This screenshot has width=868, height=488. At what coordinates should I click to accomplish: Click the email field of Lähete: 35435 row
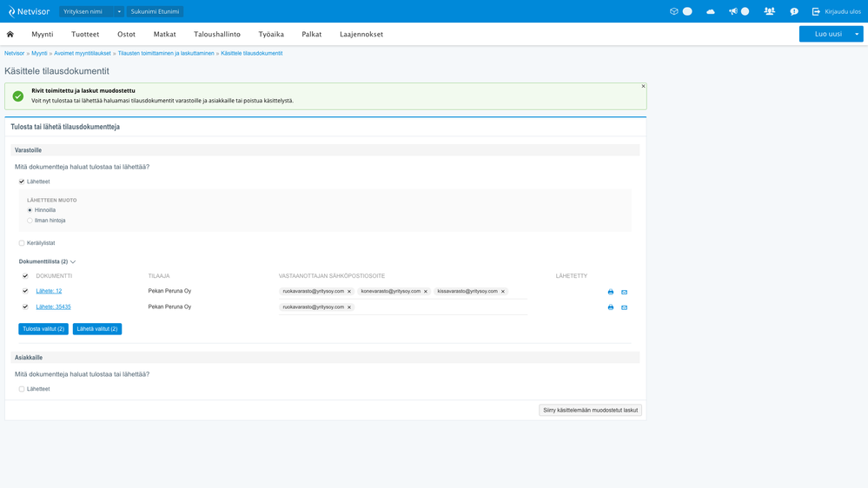pyautogui.click(x=443, y=307)
